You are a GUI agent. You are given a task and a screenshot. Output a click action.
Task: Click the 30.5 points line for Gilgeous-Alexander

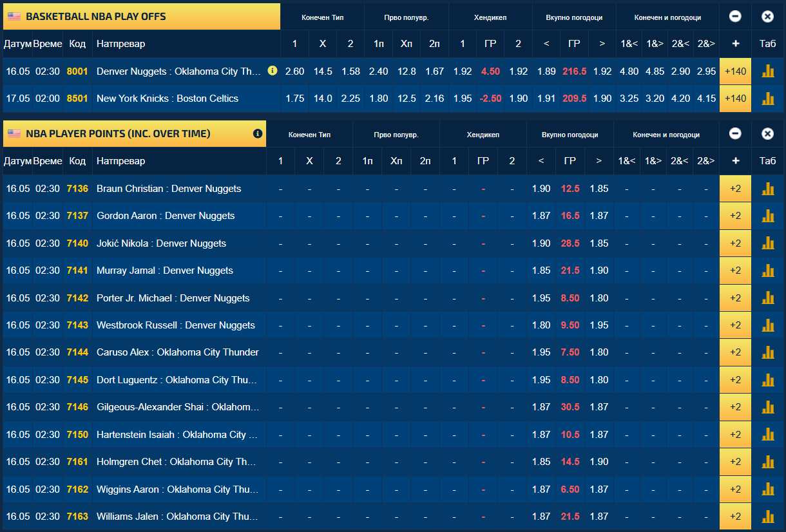(x=570, y=407)
